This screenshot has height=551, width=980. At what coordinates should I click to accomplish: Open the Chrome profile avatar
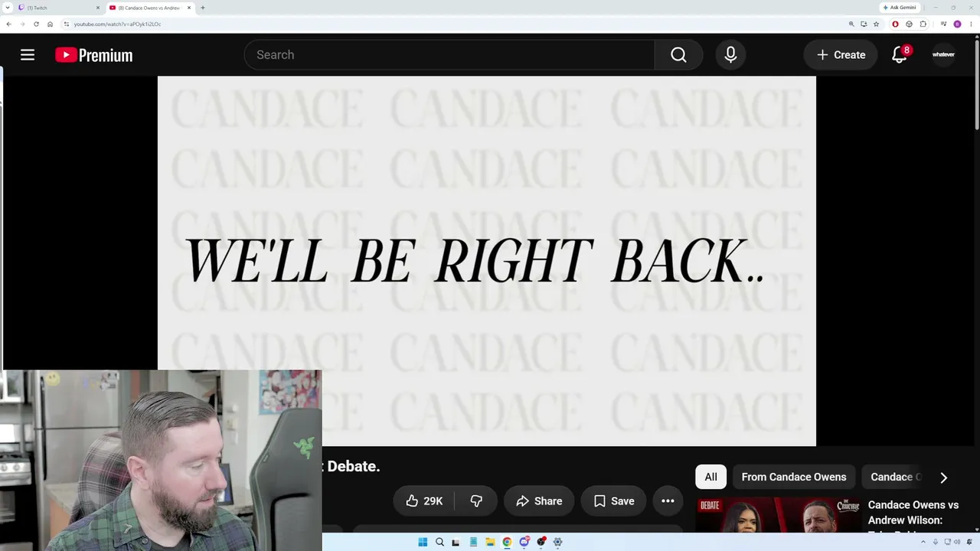pyautogui.click(x=957, y=24)
